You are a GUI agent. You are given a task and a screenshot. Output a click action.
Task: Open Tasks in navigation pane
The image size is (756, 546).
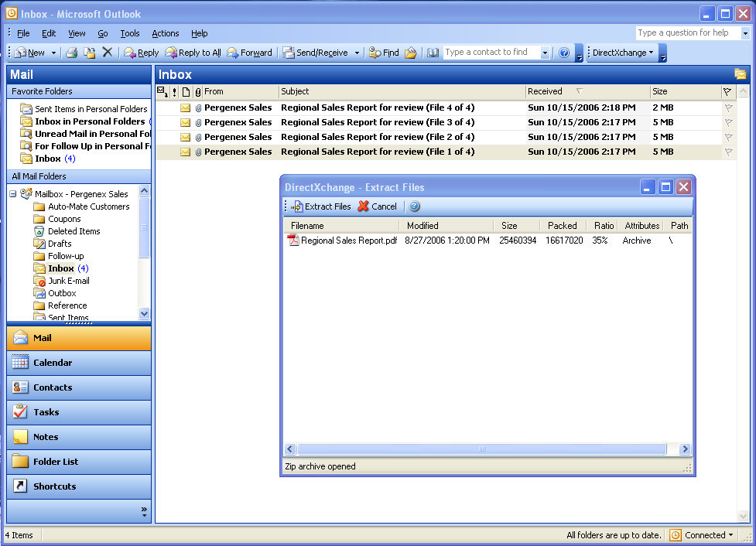click(x=79, y=412)
